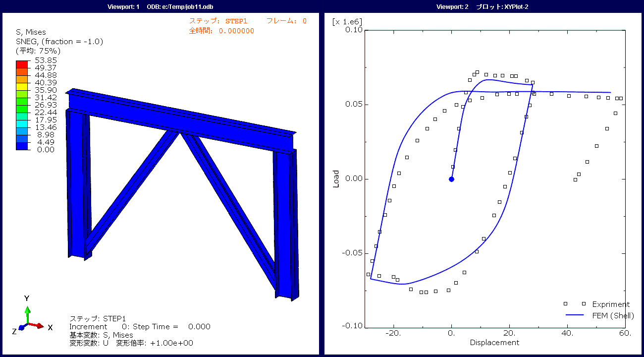Click the blue Z axis dot of the triad
Image resolution: width=644 pixels, height=357 pixels.
(21, 328)
